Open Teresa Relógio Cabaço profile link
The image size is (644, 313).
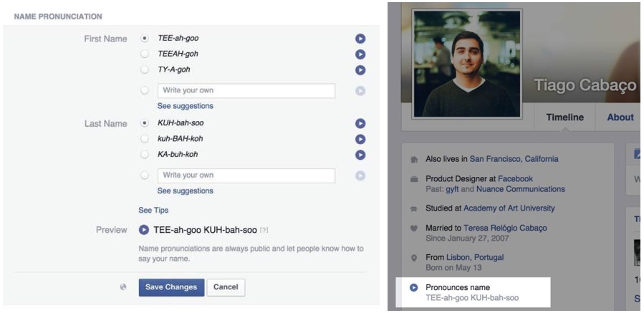[505, 228]
